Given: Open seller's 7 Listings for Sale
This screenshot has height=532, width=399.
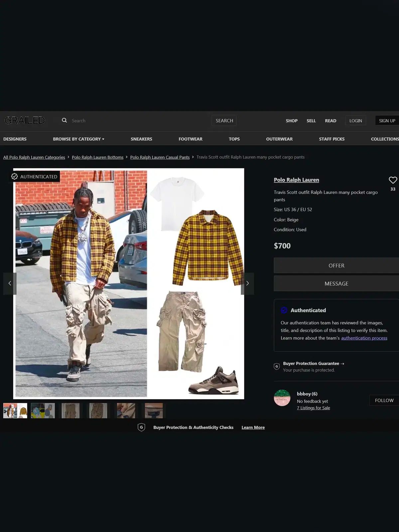Looking at the screenshot, I should click(313, 408).
